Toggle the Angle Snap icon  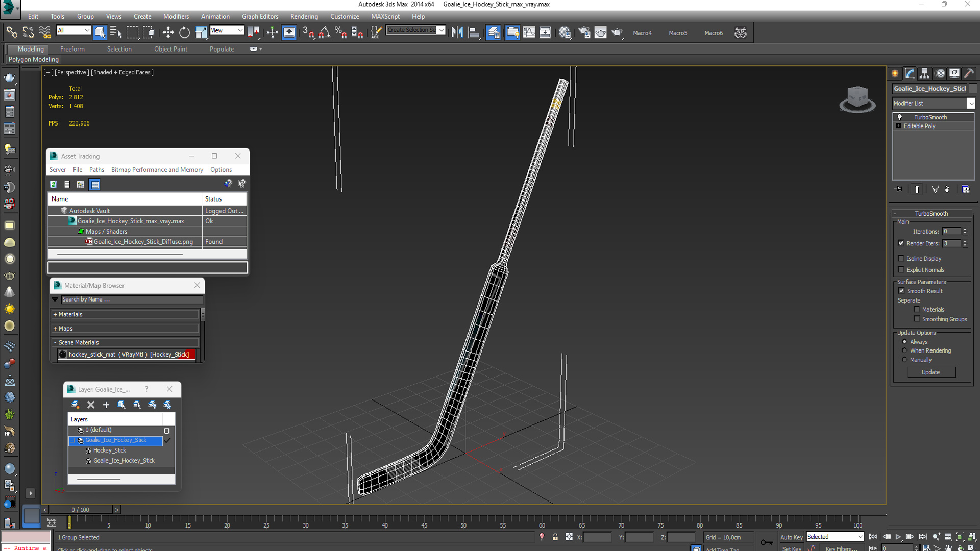(x=325, y=33)
